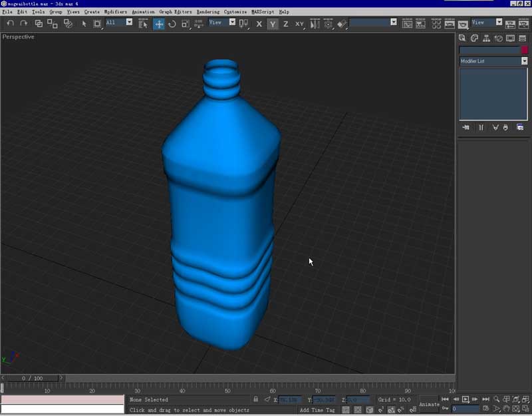Toggle the Z axis constraint
The image size is (532, 416).
(286, 24)
